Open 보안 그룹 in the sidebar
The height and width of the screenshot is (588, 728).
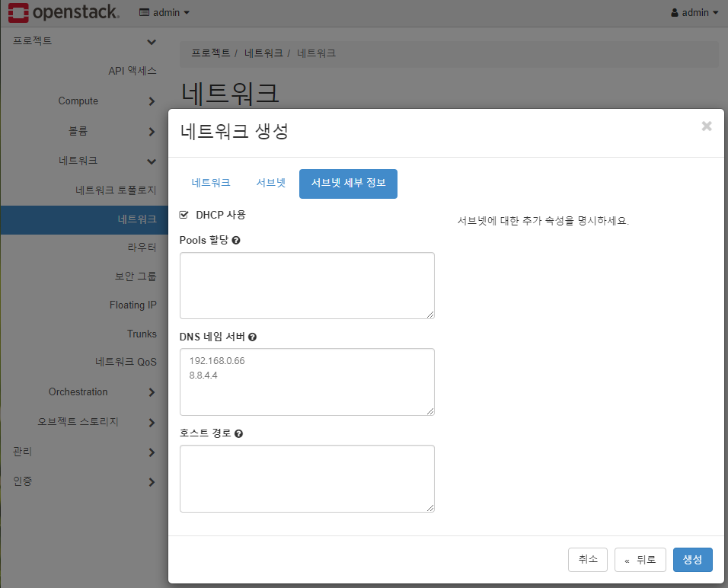tap(136, 276)
